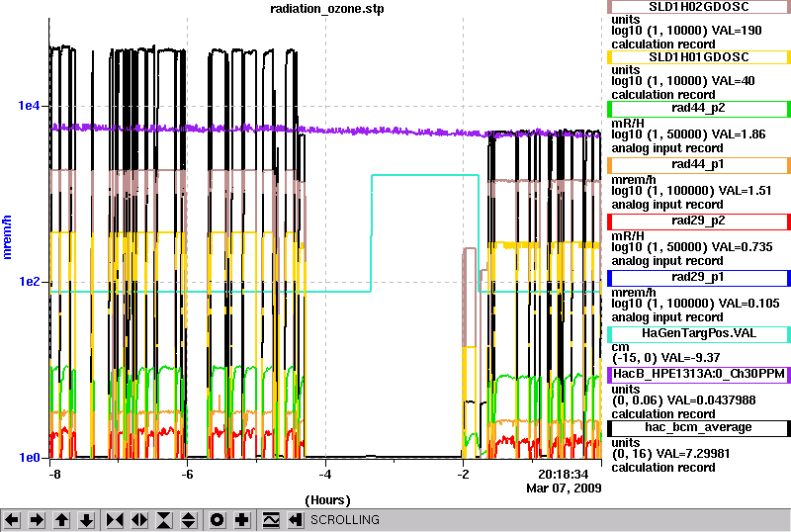Click the 1e4 y-axis label

(x=29, y=106)
